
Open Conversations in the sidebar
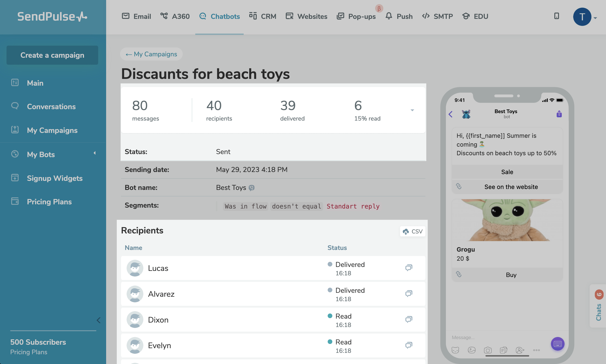click(51, 106)
